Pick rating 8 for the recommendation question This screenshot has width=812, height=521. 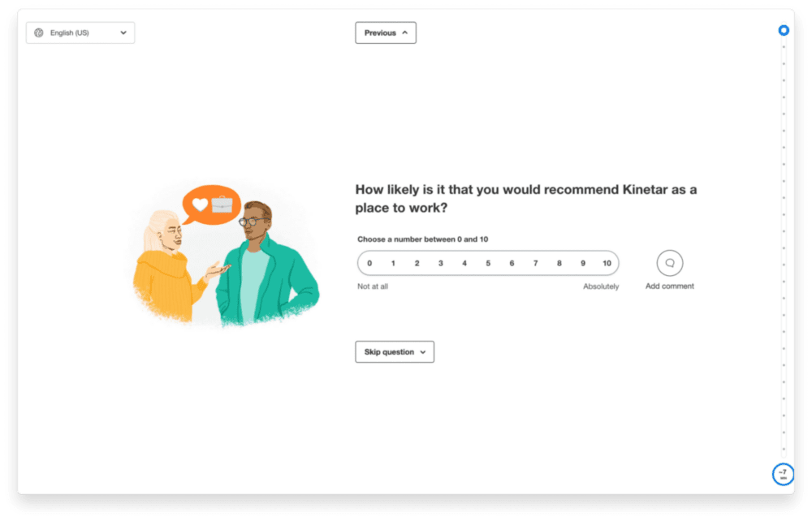coord(559,263)
